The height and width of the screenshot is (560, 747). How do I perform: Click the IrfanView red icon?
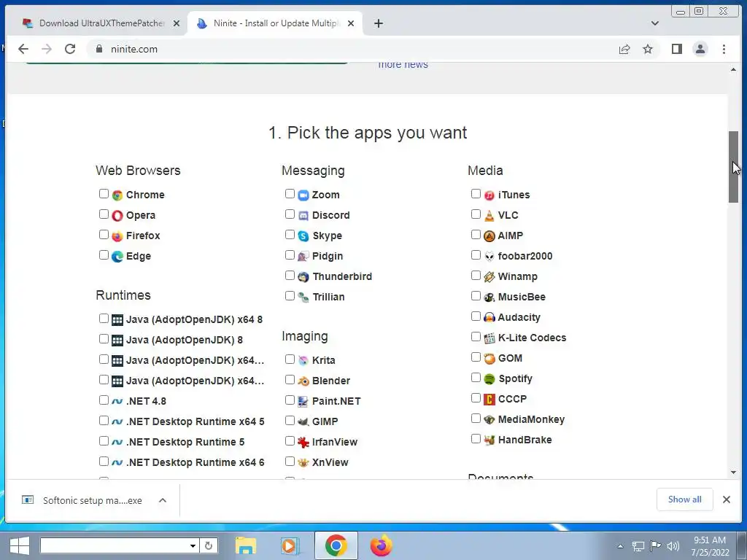coord(303,443)
